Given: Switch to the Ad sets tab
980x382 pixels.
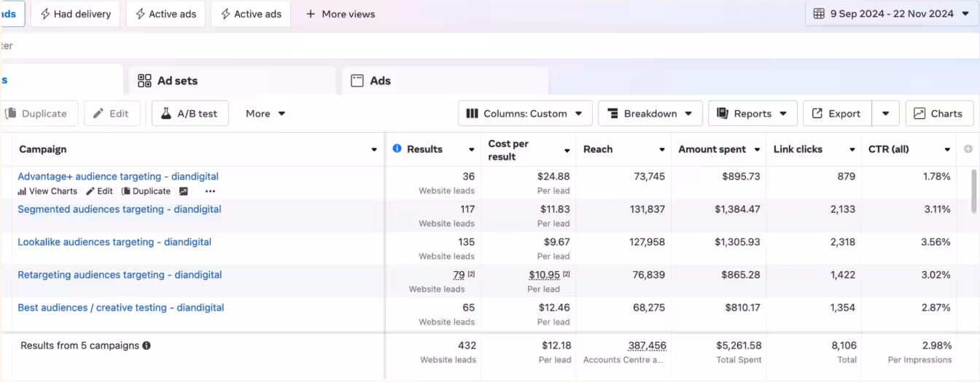Looking at the screenshot, I should [x=232, y=81].
